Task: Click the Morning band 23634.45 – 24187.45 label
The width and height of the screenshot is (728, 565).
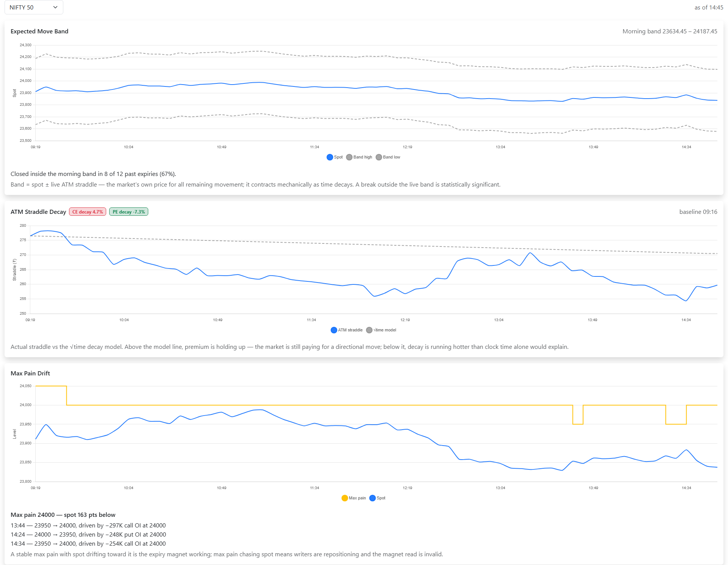Action: pyautogui.click(x=670, y=31)
